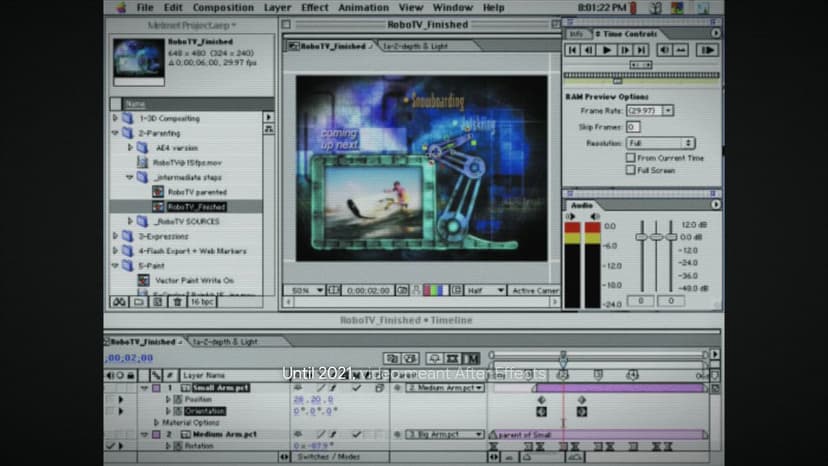Click the loop mode button

pyautogui.click(x=681, y=50)
